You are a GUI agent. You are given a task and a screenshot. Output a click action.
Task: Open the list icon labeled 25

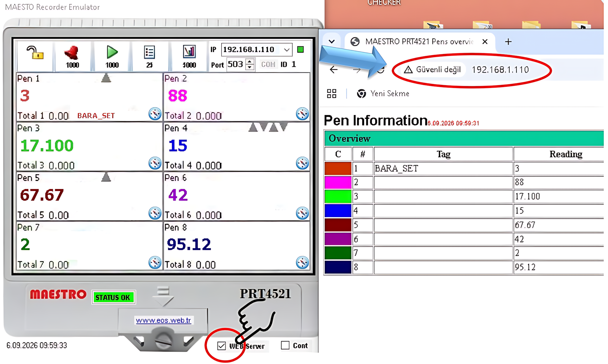149,53
